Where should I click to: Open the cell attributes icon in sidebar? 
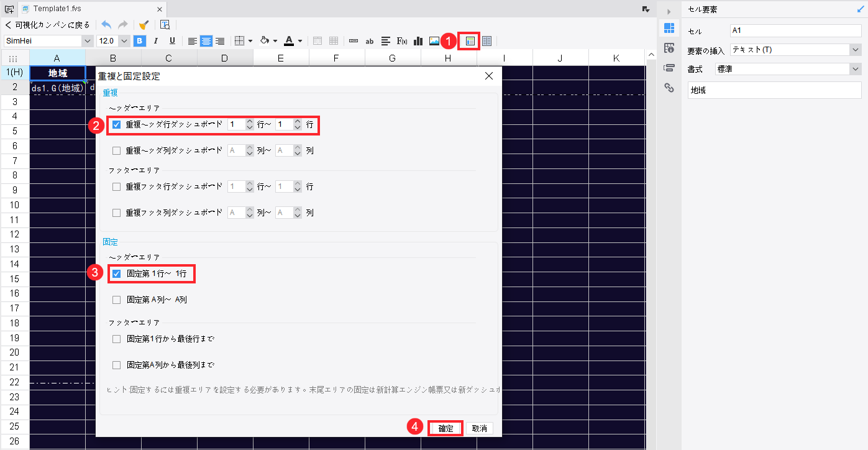[x=669, y=48]
